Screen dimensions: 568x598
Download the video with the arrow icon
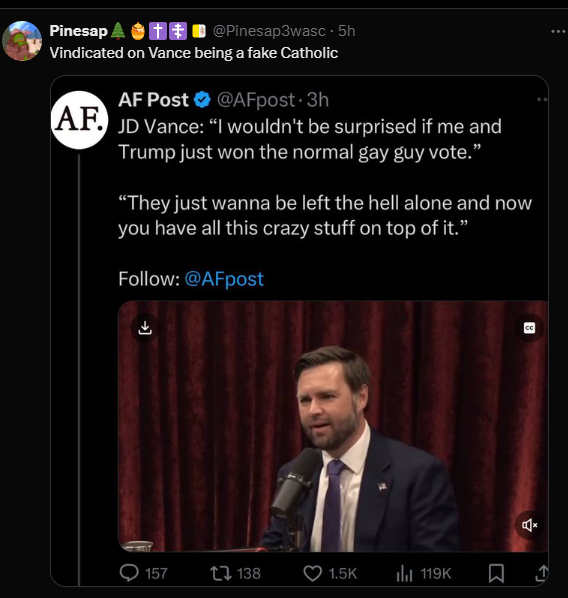tap(145, 328)
